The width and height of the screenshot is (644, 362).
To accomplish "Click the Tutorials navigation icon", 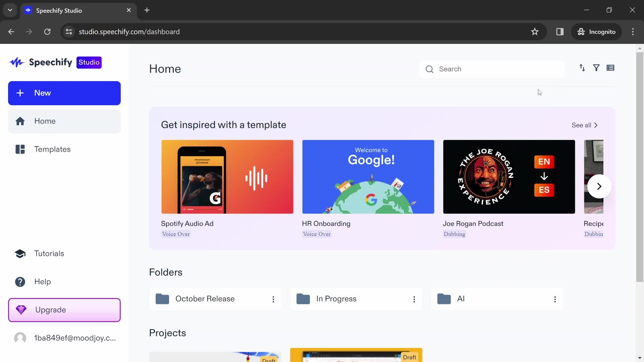I will click(20, 253).
